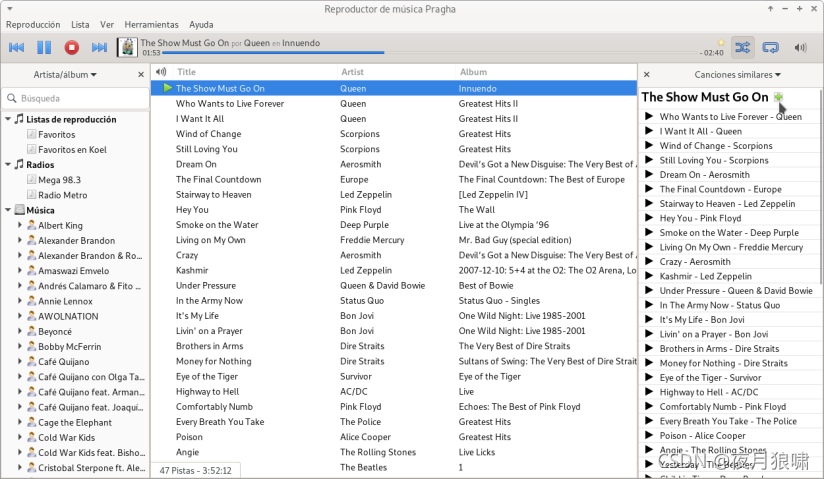Select Radio Metro station
Image resolution: width=824 pixels, height=479 pixels.
pos(63,195)
